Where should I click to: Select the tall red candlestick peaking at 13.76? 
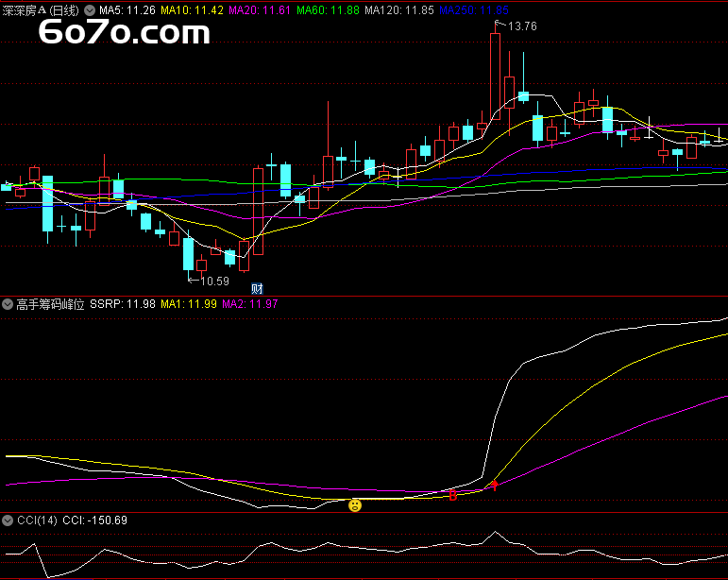point(496,77)
